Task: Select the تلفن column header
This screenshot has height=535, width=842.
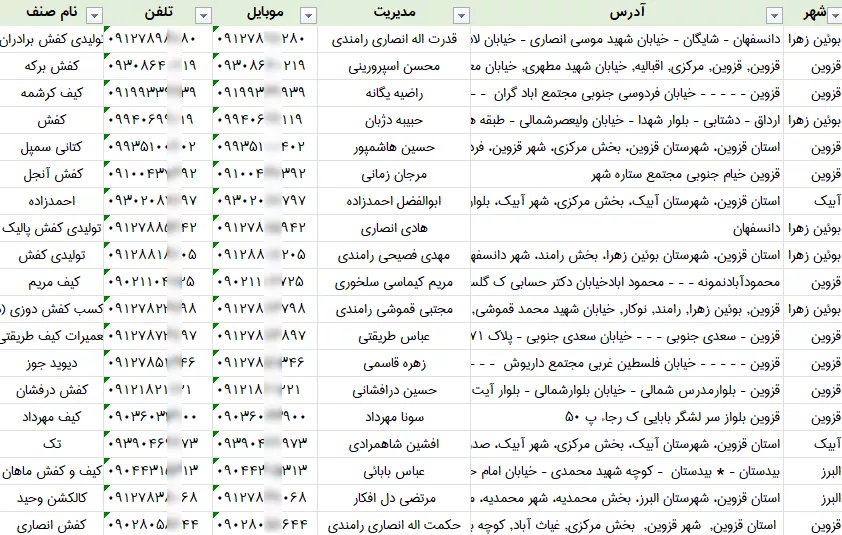Action: (x=158, y=12)
